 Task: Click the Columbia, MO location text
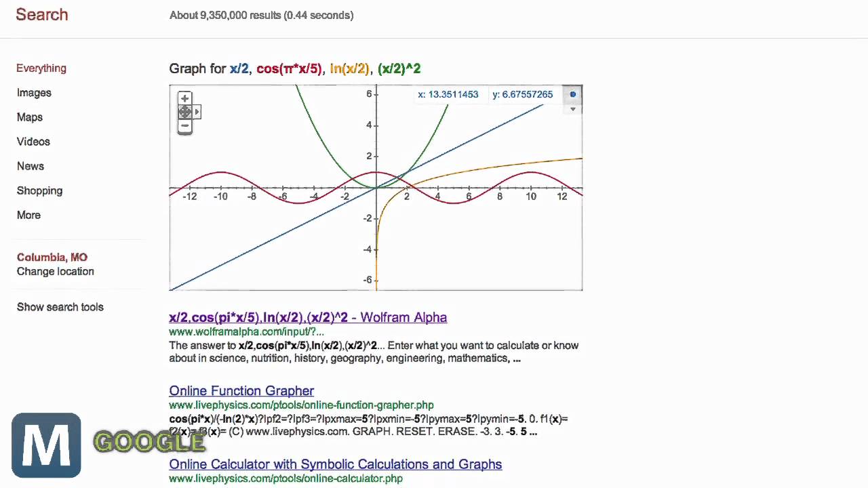52,257
